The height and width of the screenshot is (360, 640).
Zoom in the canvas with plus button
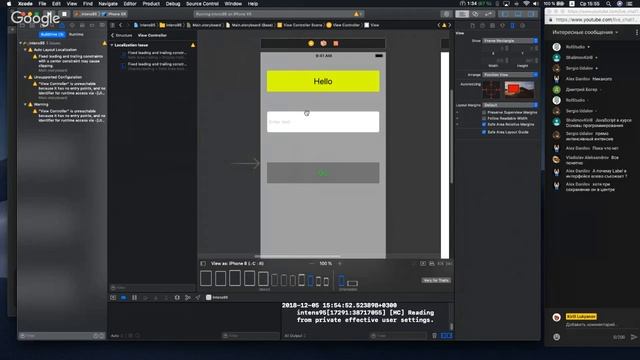tap(340, 264)
